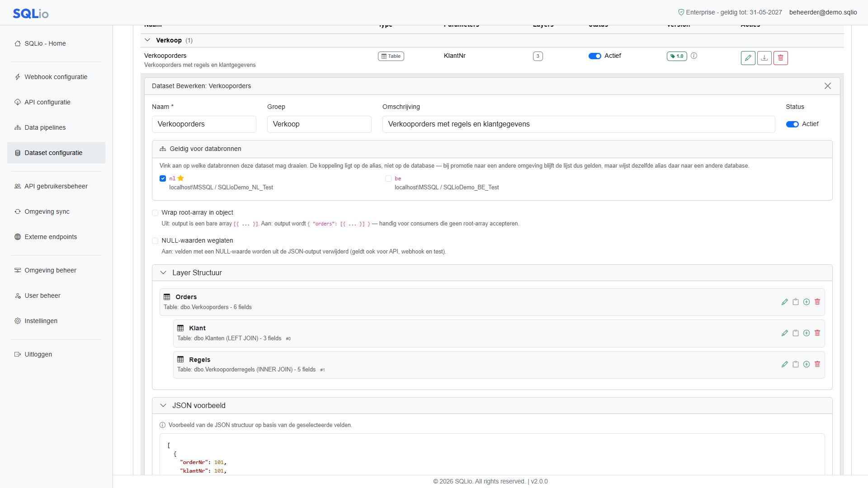
Task: Check the be datasource checkbox
Action: click(x=388, y=178)
